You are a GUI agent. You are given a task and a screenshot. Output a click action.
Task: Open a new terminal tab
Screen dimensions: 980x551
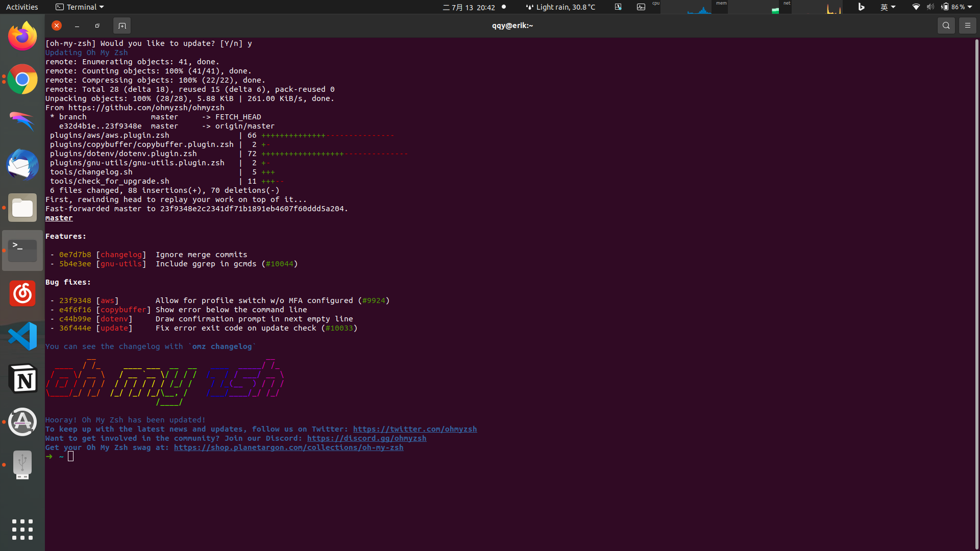pos(122,26)
